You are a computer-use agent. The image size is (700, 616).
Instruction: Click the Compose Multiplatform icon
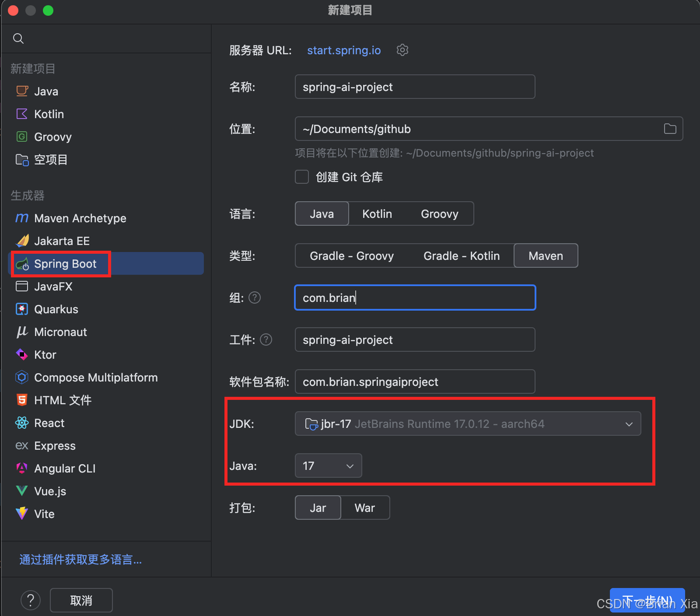click(22, 377)
